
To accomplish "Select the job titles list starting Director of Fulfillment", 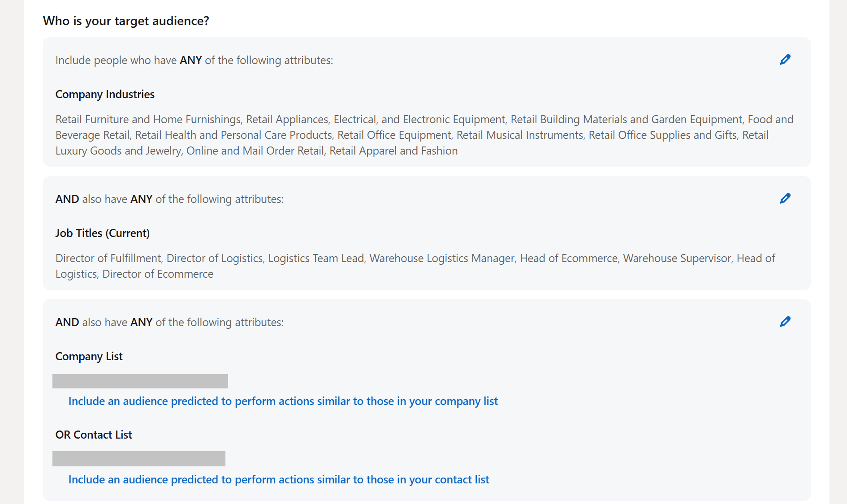I will (x=415, y=266).
